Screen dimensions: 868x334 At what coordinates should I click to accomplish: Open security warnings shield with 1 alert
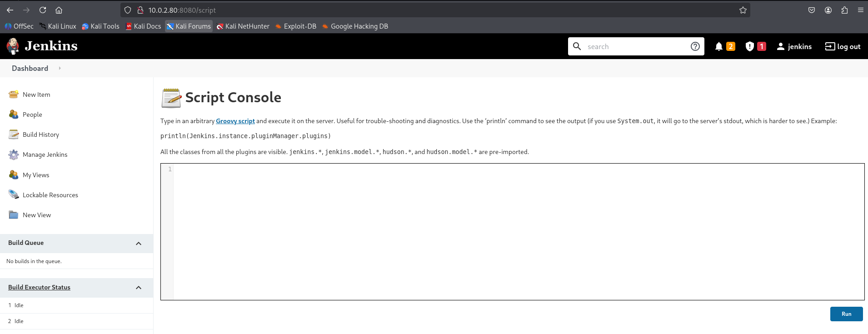click(756, 46)
